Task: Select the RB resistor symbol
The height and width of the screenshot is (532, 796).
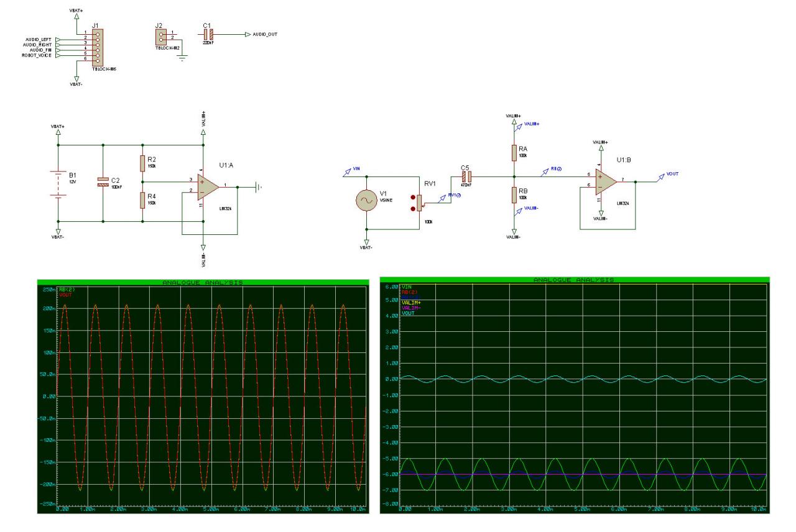Action: point(514,195)
